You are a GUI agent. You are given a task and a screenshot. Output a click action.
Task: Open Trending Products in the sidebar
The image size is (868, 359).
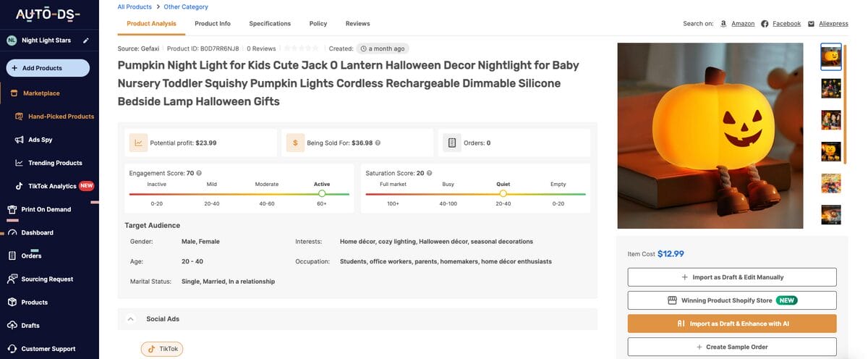click(55, 163)
